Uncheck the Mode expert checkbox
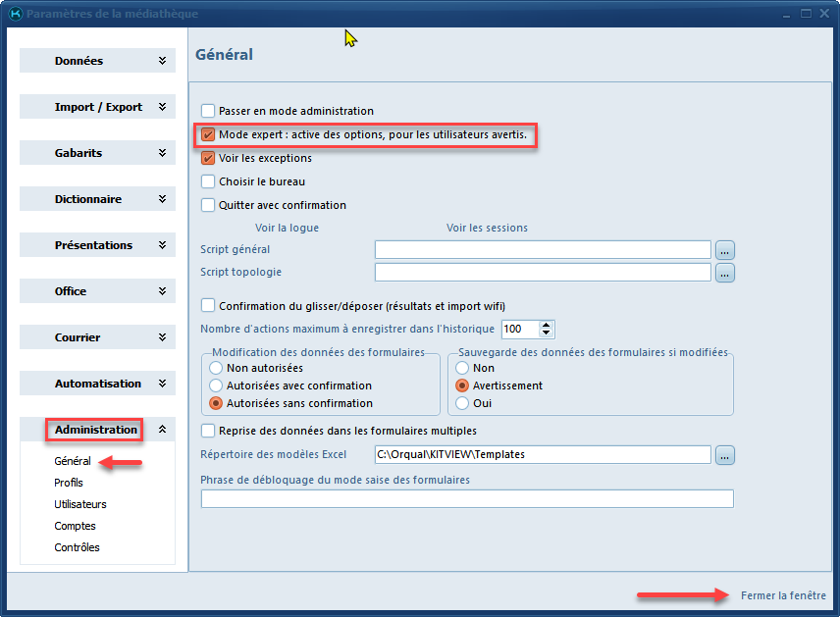The height and width of the screenshot is (617, 840). click(x=208, y=134)
